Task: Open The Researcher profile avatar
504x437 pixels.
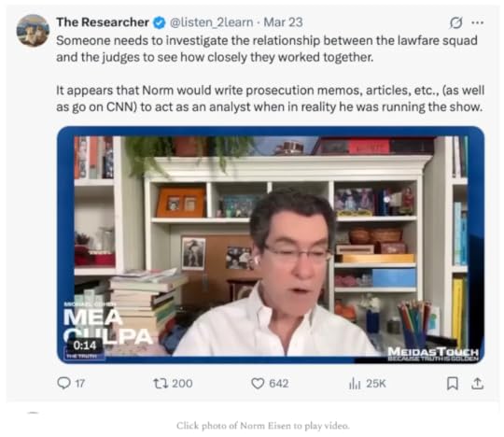Action: 33,31
